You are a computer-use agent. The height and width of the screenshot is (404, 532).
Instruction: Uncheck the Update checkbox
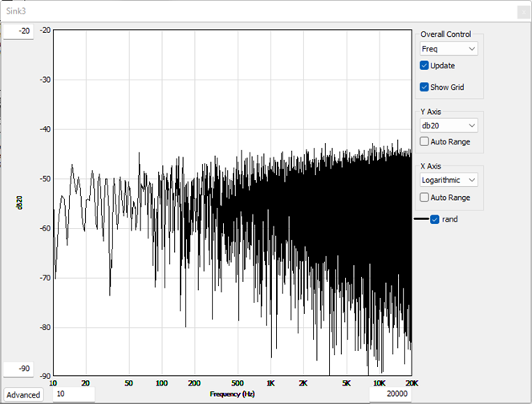point(424,66)
